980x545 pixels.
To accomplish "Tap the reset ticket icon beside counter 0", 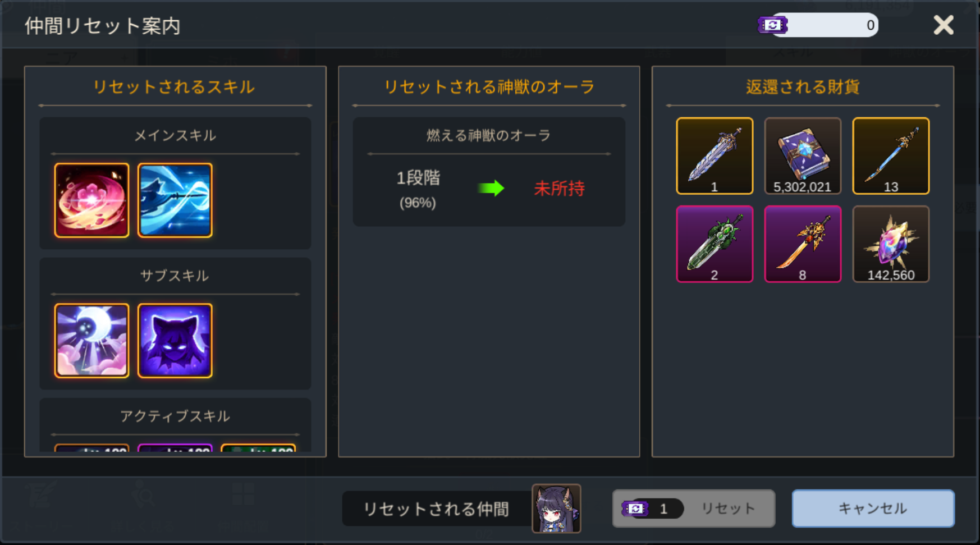I will click(772, 25).
